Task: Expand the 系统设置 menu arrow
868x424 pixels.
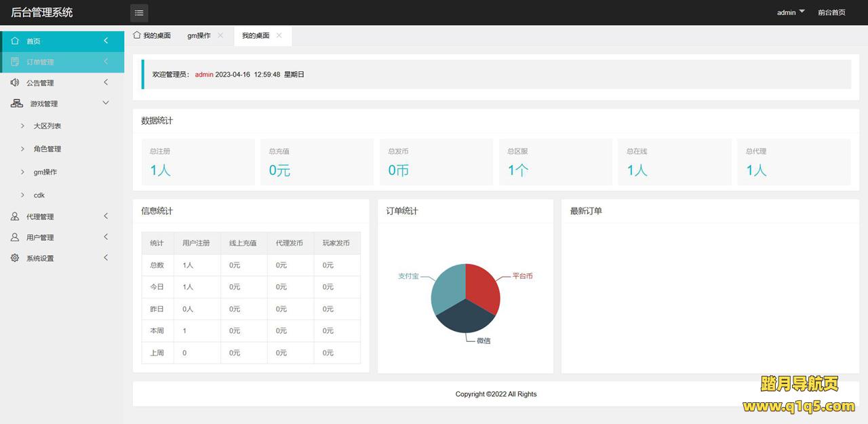Action: pyautogui.click(x=106, y=258)
